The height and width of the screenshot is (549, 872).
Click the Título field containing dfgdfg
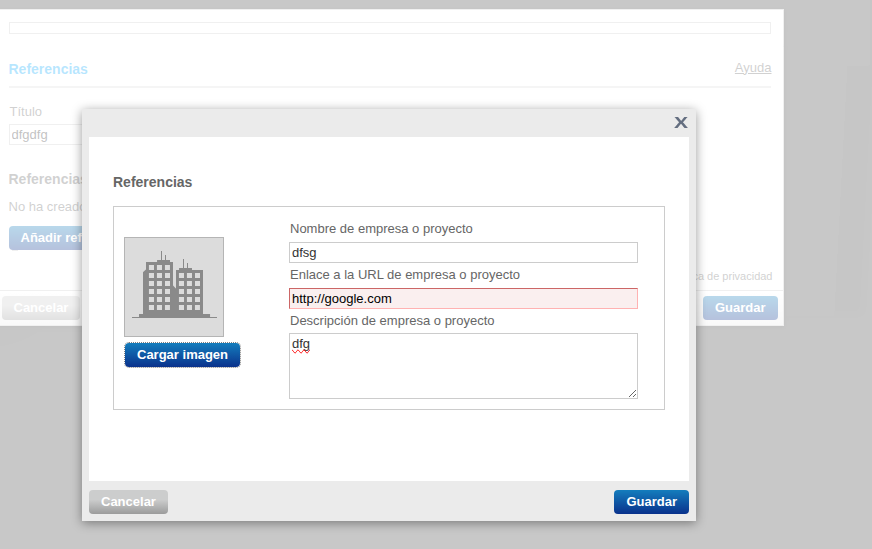[44, 134]
